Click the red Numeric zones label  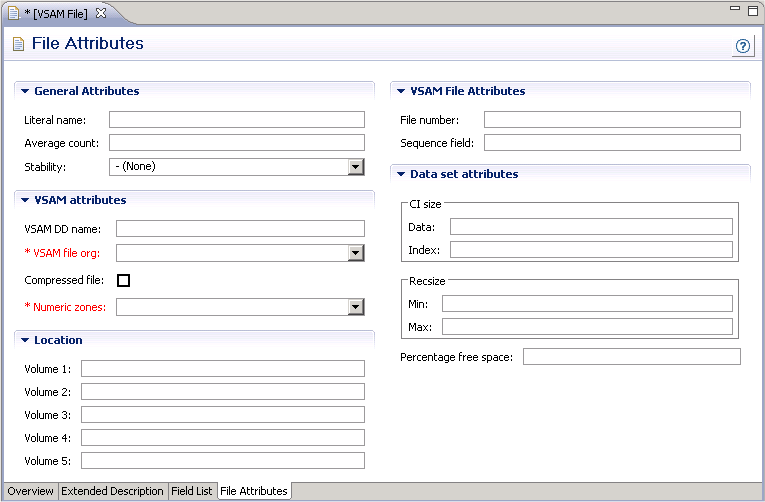[x=65, y=307]
